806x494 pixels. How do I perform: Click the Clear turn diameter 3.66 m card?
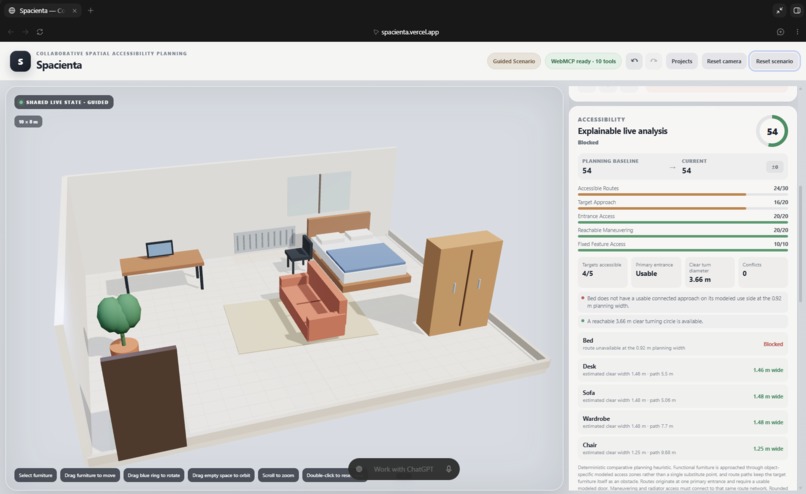point(709,272)
